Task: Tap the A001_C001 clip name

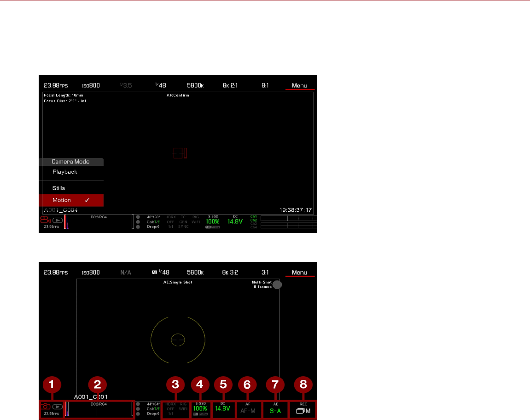Action: pos(91,397)
